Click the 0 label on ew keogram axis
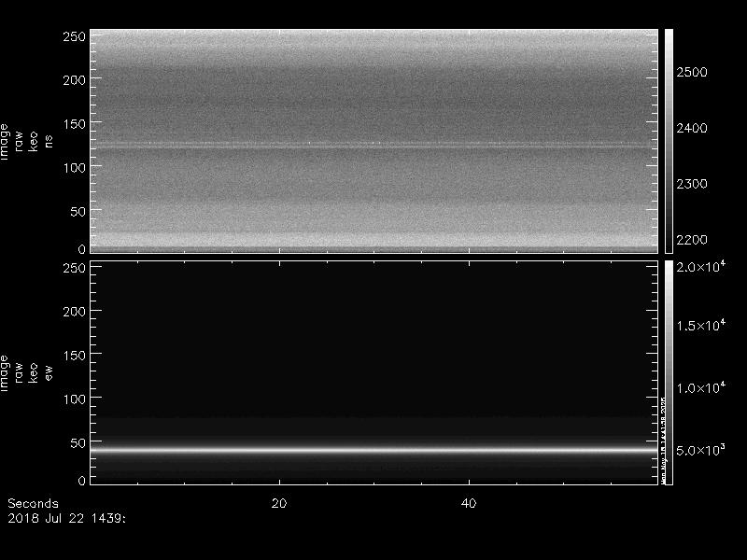The image size is (747, 560). 82,481
